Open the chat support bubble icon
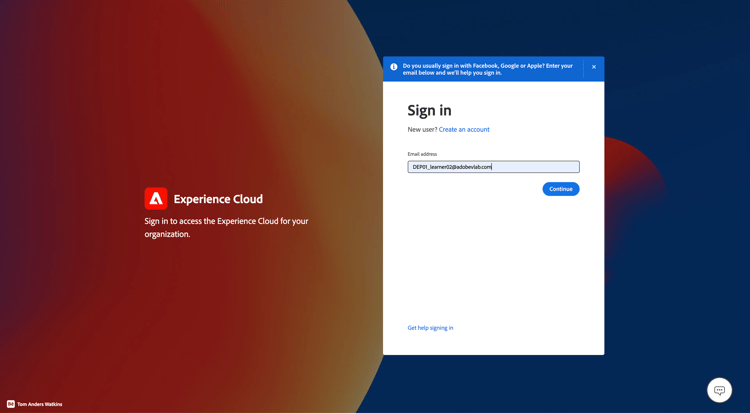 719,390
